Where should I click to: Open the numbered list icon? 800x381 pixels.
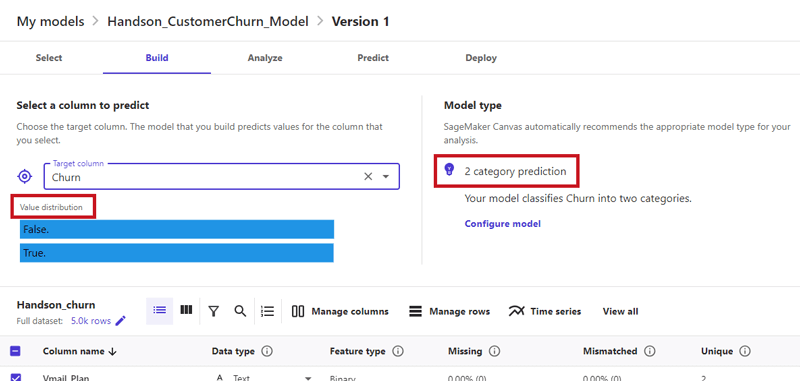click(267, 311)
